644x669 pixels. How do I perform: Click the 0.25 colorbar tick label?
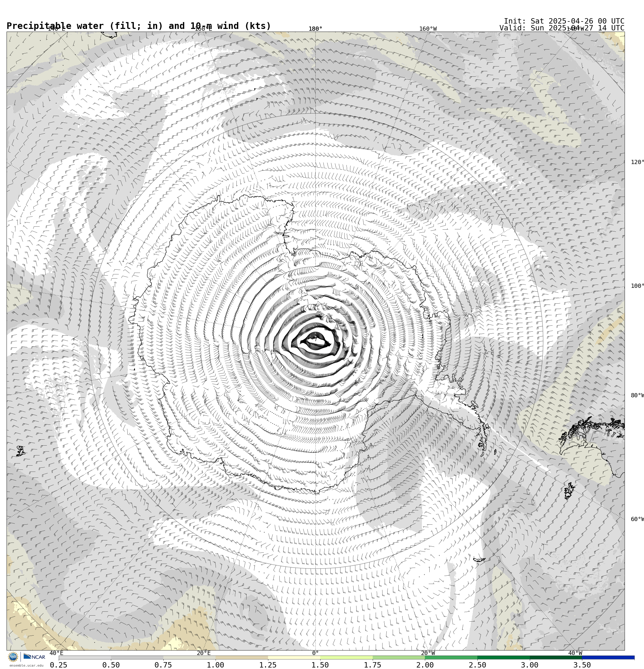pos(59,665)
